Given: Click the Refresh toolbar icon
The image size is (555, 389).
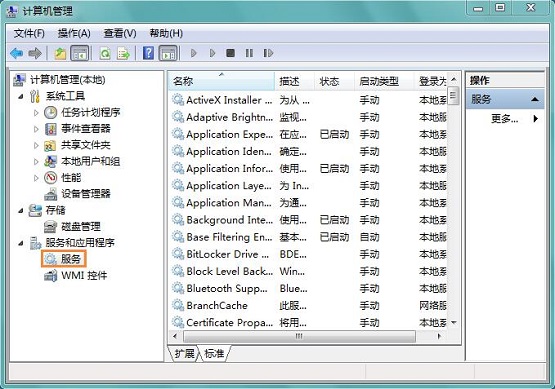Looking at the screenshot, I should 105,53.
